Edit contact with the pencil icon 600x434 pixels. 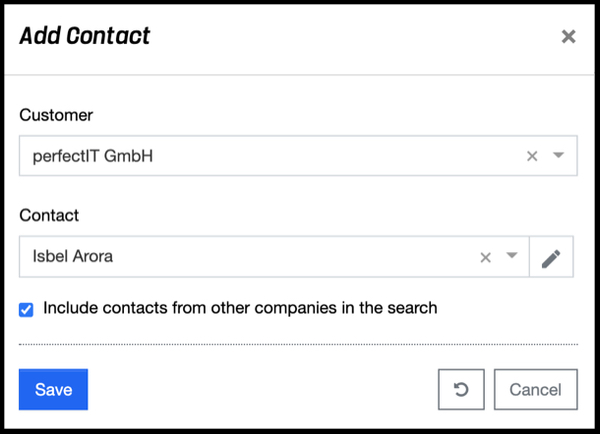point(551,258)
